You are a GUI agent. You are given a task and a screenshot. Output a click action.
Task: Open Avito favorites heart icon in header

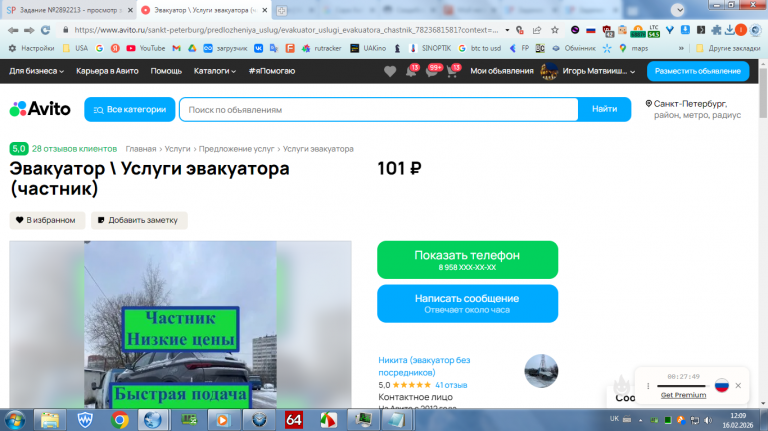pos(390,72)
